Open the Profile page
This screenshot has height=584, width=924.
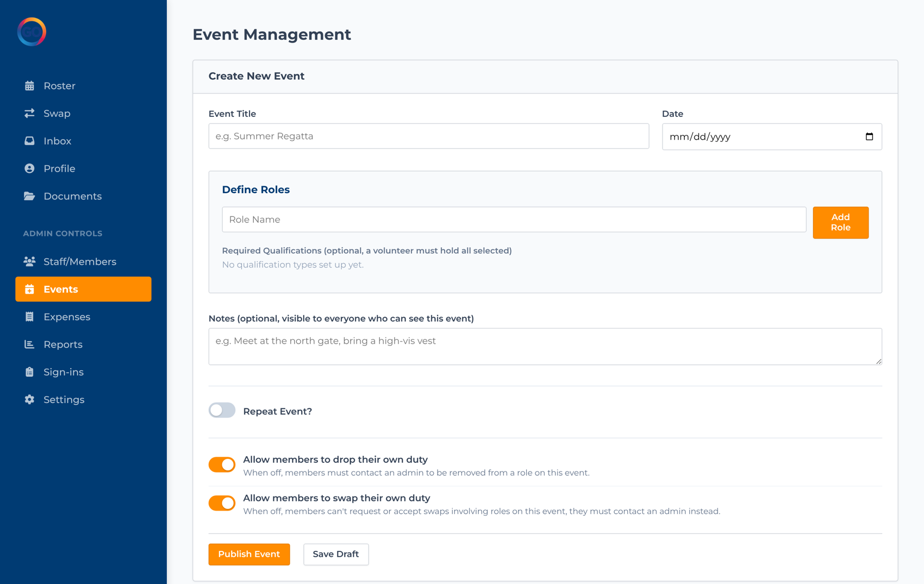[x=83, y=169]
